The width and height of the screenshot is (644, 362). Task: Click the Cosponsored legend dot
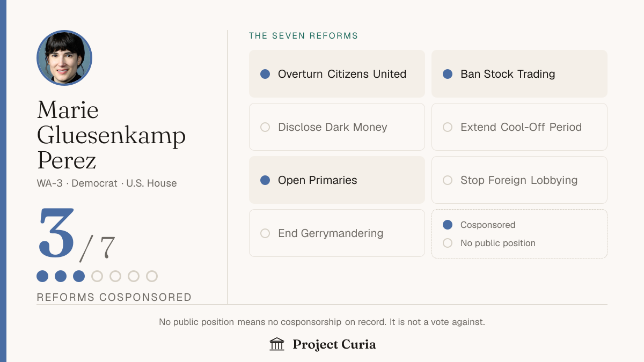pyautogui.click(x=448, y=225)
